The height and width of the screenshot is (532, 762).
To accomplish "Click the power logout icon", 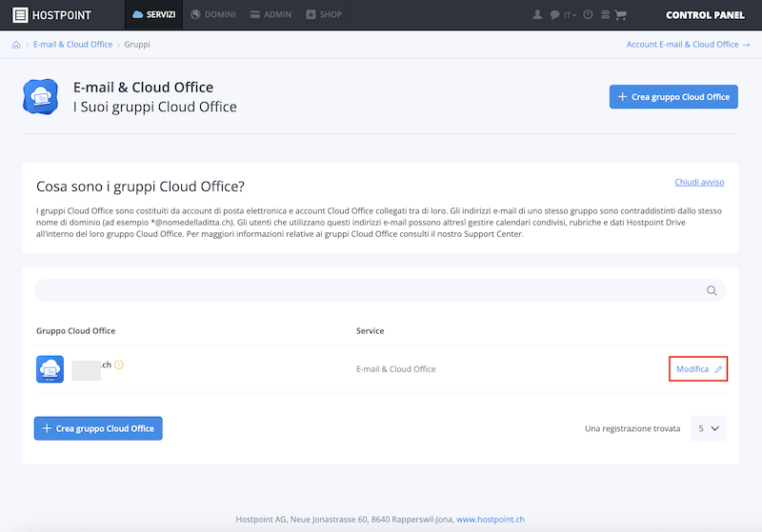I will 588,14.
